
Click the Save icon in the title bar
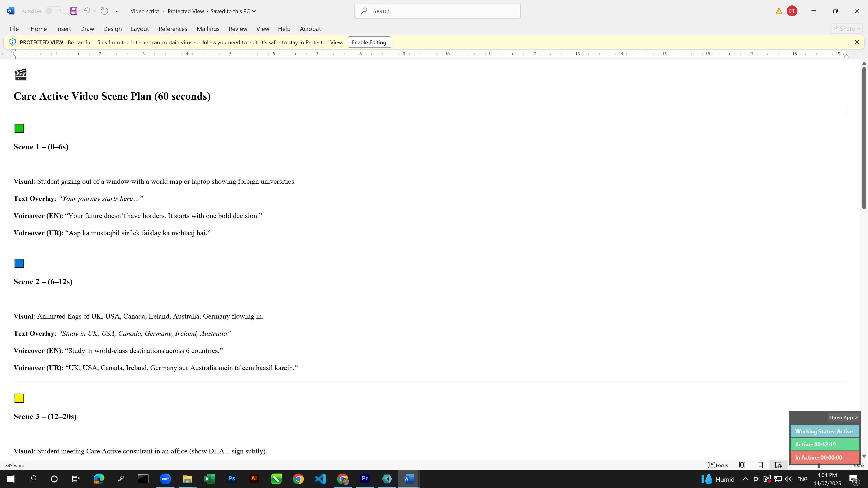click(73, 11)
